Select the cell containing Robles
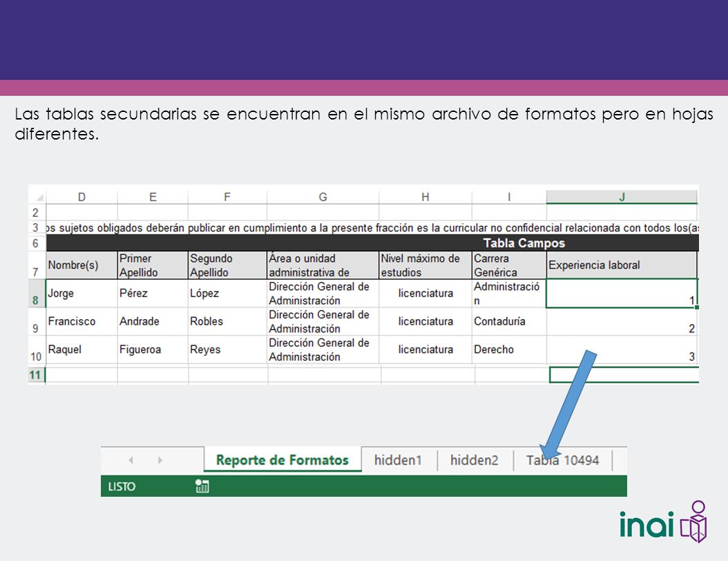 click(227, 321)
